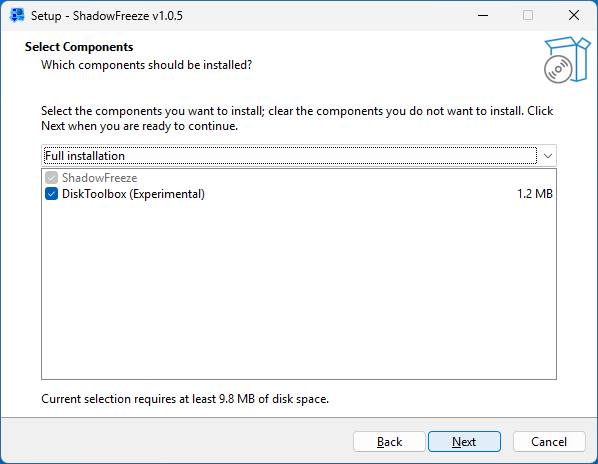Click the Which components should be installed text
The image size is (598, 464).
coord(146,65)
